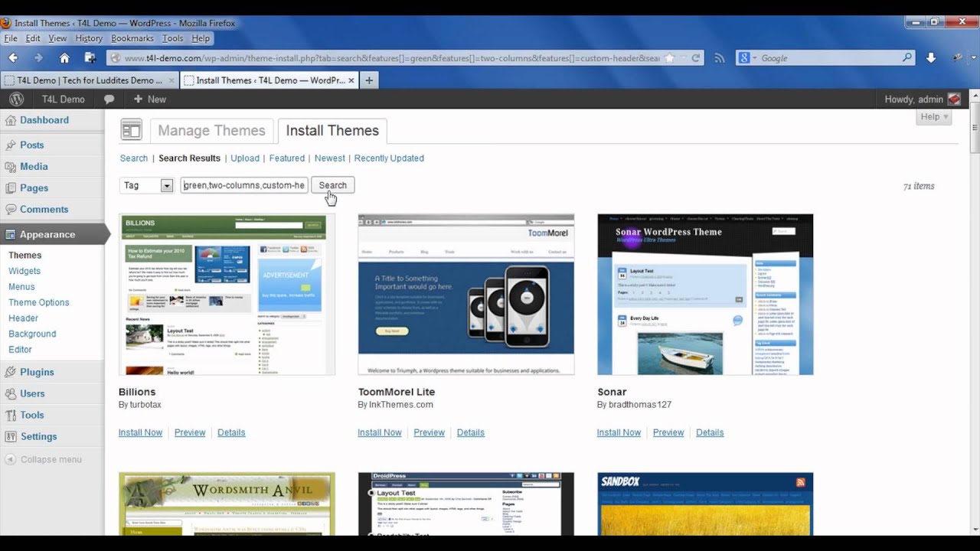Go to Firefox home page icon
The height and width of the screenshot is (551, 980).
[64, 58]
